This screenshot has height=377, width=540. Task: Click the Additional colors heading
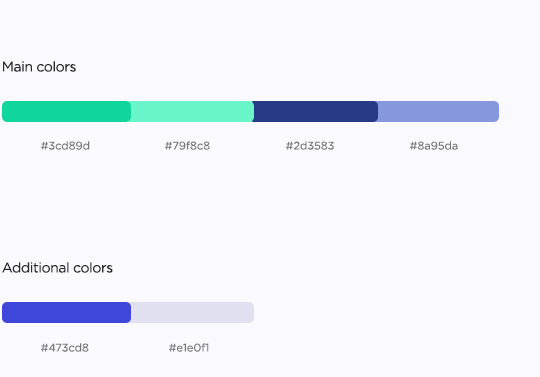(58, 268)
